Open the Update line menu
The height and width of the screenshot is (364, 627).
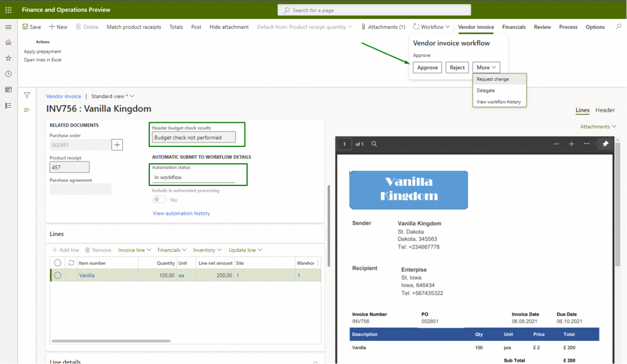246,250
